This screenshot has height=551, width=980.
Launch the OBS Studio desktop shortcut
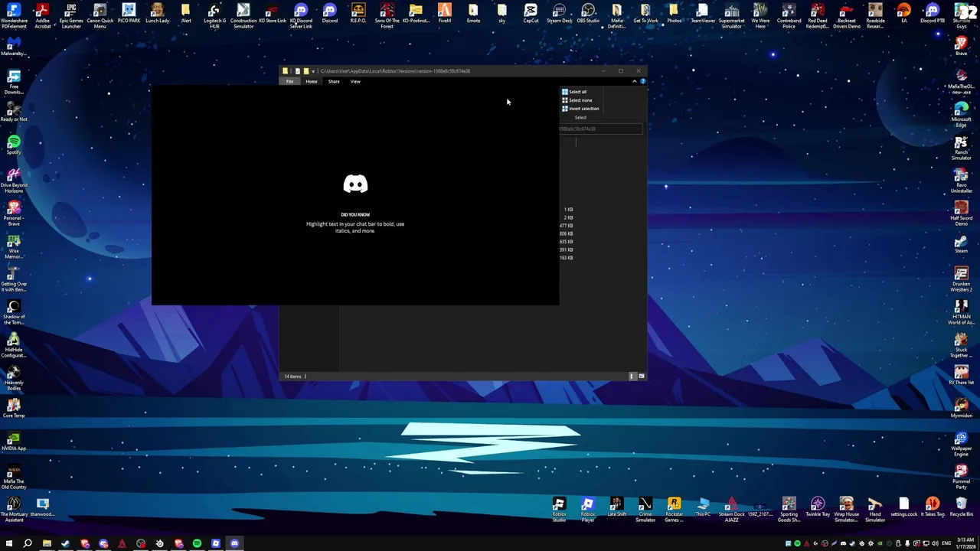[588, 14]
